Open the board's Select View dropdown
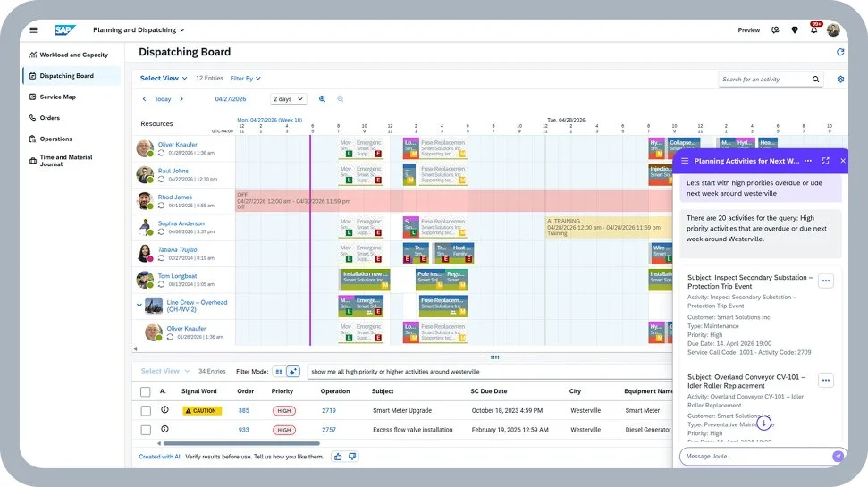868x487 pixels. tap(164, 78)
